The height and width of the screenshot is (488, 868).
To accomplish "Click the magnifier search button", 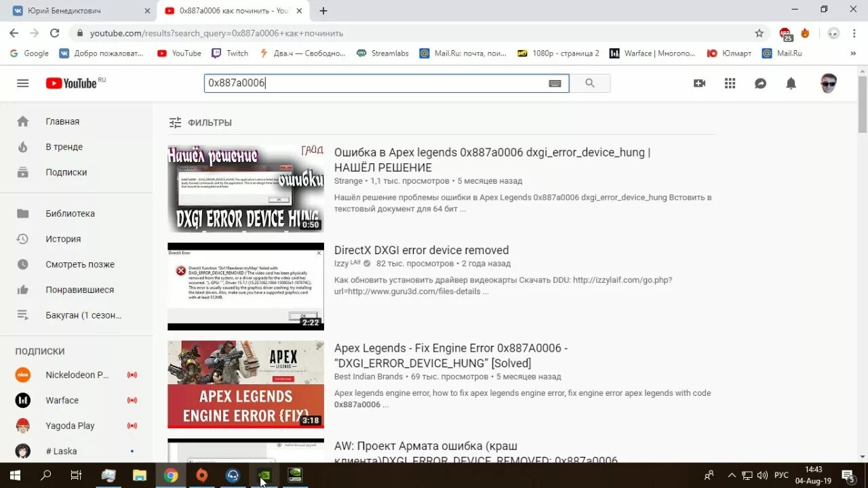I will [x=589, y=83].
